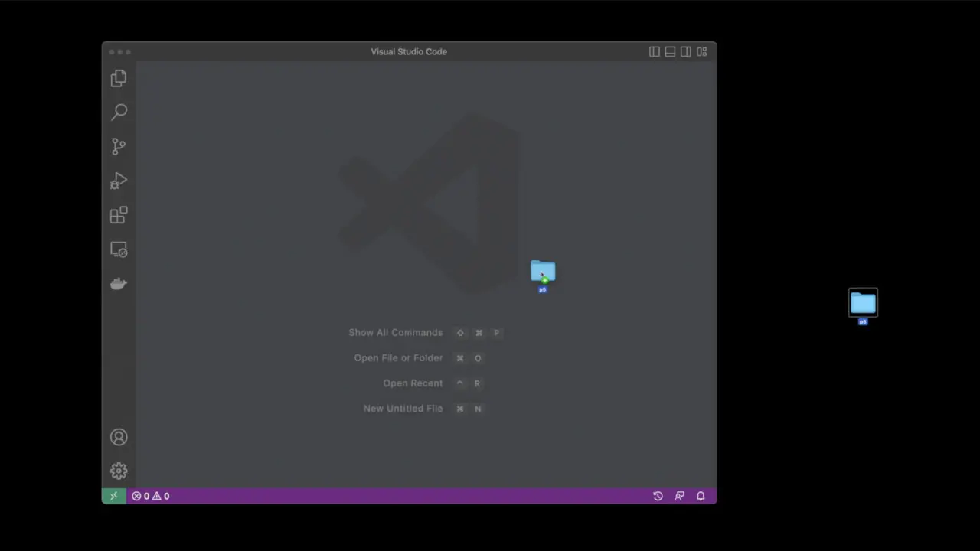Toggle the bottom panel layout button
Screen dimensions: 980x551
(670, 51)
